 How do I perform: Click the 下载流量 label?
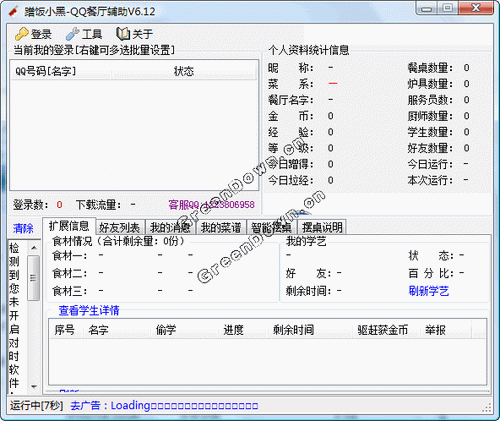(99, 205)
